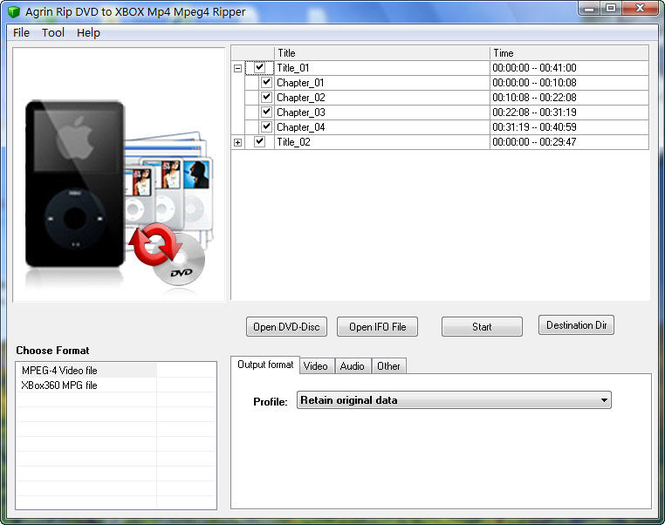Switch to the Video tab
The image size is (665, 525).
click(316, 366)
